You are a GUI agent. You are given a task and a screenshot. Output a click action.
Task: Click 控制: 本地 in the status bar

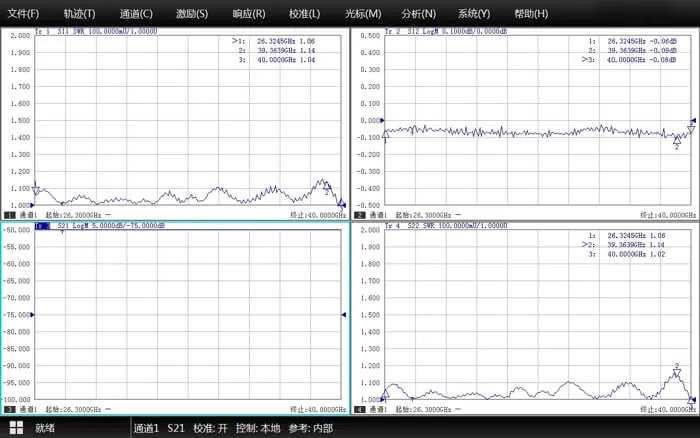pos(258,428)
